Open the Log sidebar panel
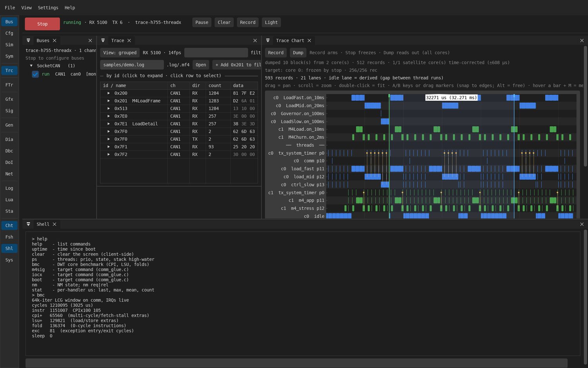The width and height of the screenshot is (588, 368). click(9, 188)
